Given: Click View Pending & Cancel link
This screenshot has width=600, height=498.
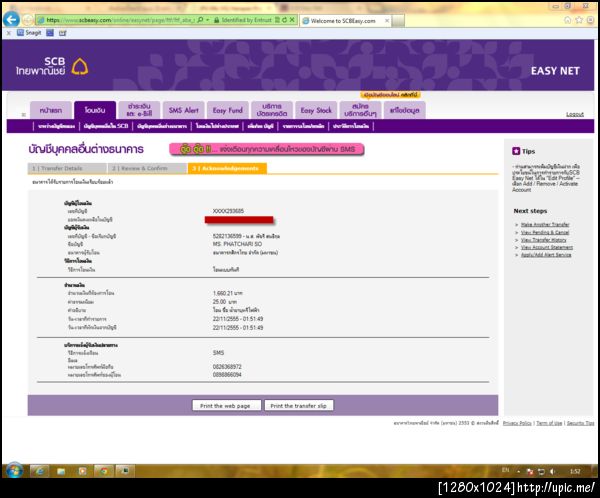Looking at the screenshot, I should 545,232.
